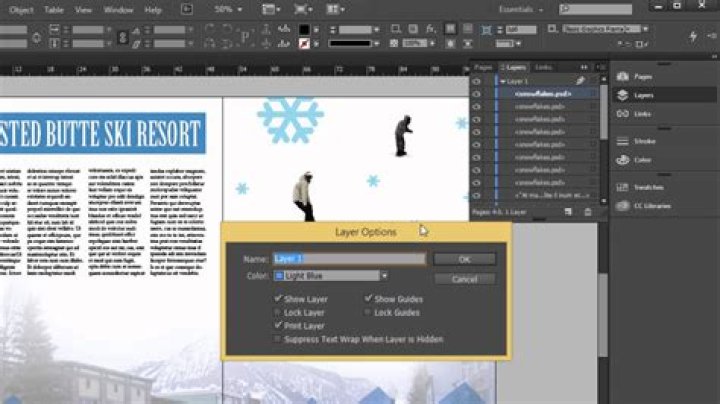This screenshot has height=404, width=720.
Task: Click OK in Layer Options dialog
Action: [x=464, y=259]
